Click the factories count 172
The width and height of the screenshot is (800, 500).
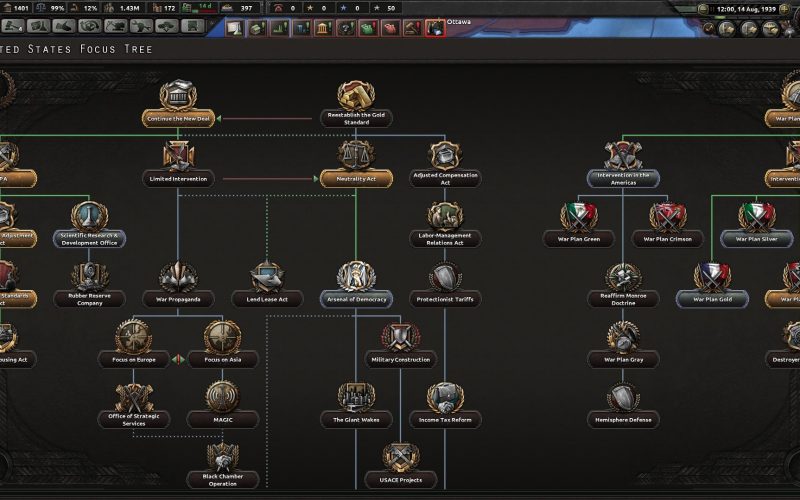(x=164, y=8)
